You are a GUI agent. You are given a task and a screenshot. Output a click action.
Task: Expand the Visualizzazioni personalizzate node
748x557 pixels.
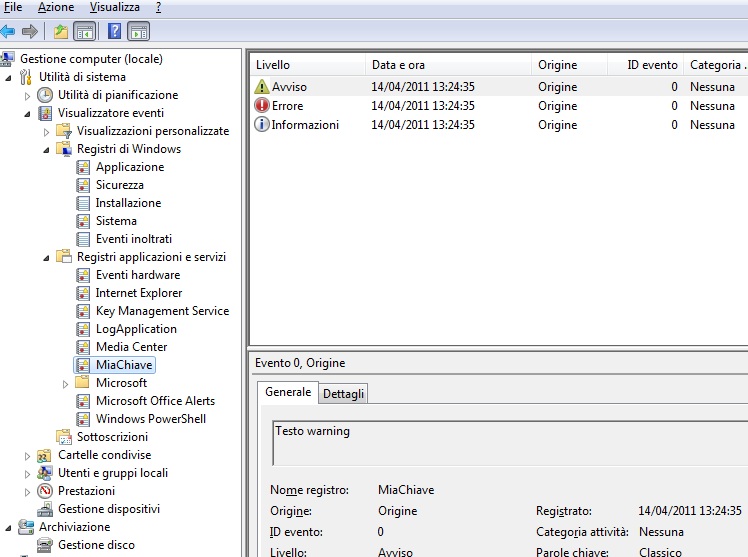pyautogui.click(x=46, y=132)
